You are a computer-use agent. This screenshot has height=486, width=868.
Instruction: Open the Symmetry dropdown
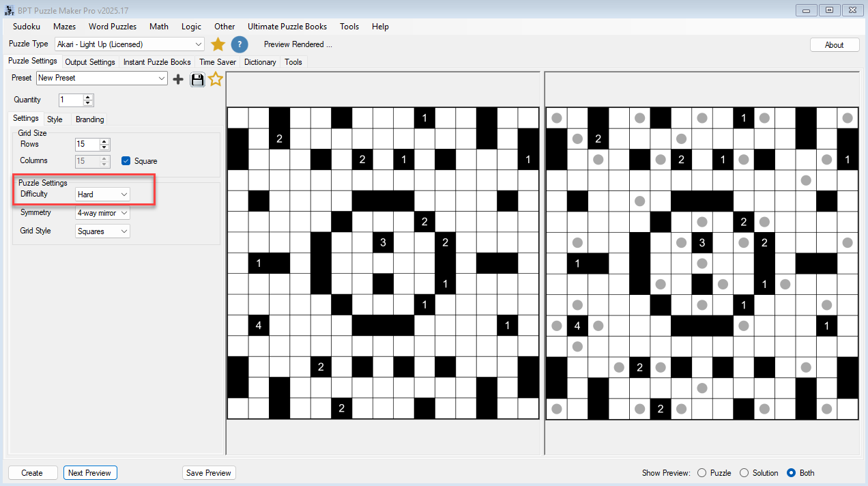click(x=124, y=213)
